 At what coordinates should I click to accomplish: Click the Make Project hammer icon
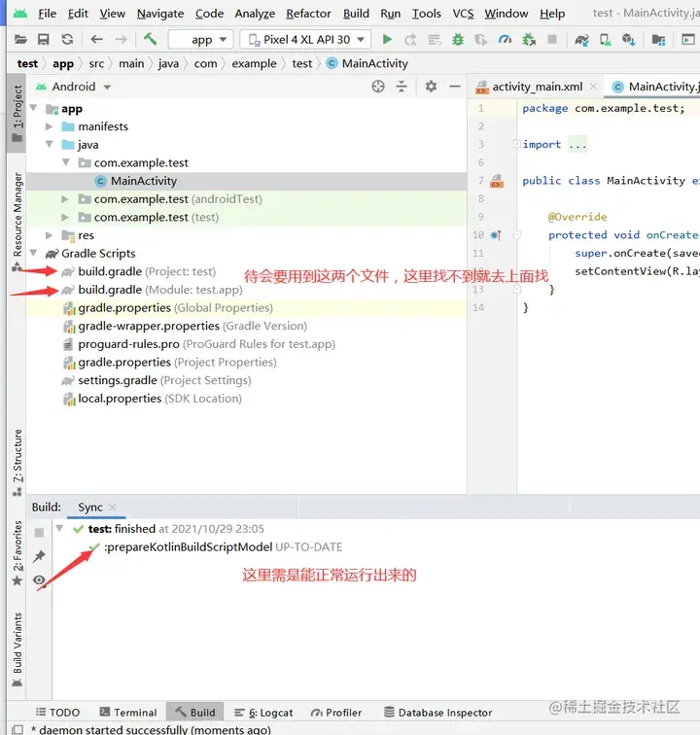[150, 39]
